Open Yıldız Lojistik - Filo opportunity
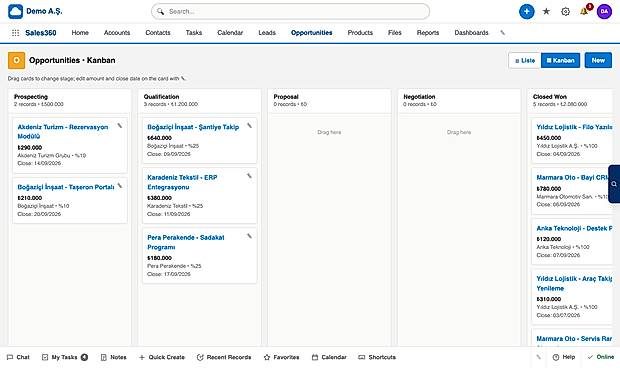620x368 pixels. point(574,127)
